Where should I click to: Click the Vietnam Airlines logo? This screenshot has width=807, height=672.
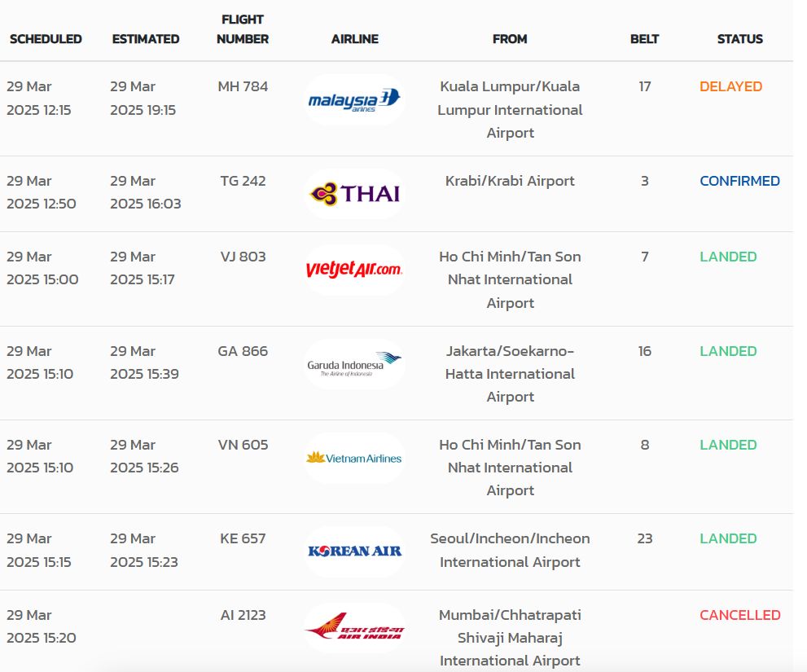tap(354, 458)
